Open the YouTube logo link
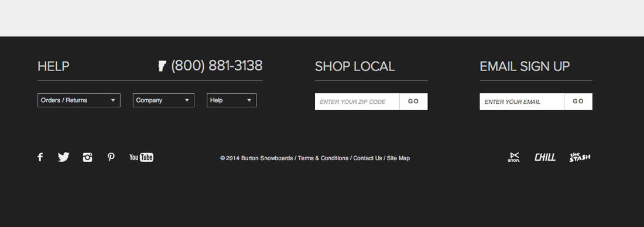 [x=141, y=157]
